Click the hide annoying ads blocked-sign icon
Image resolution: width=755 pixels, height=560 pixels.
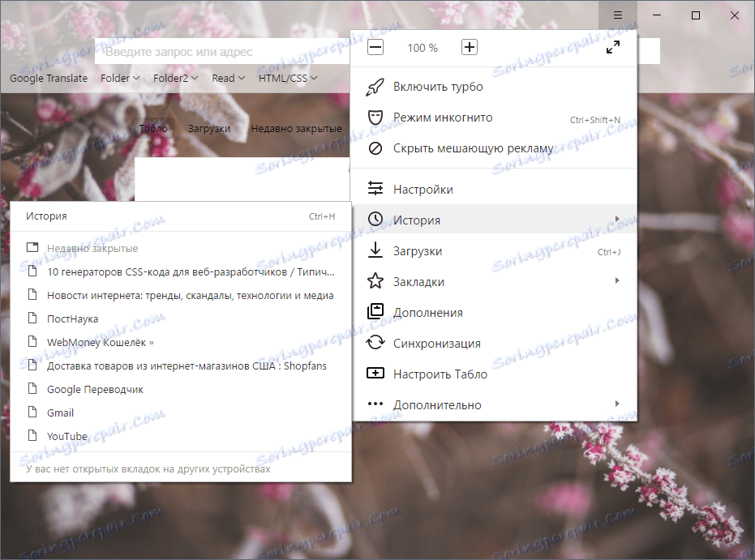coord(375,148)
